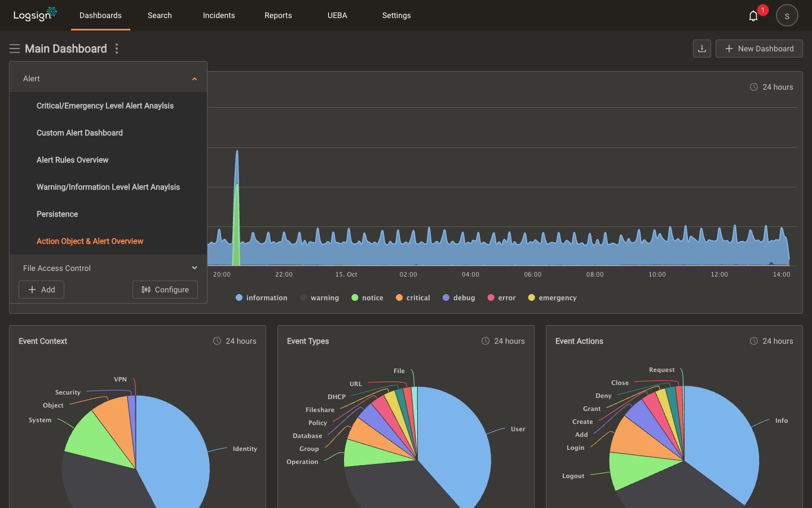
Task: Open the notifications bell icon
Action: point(753,16)
